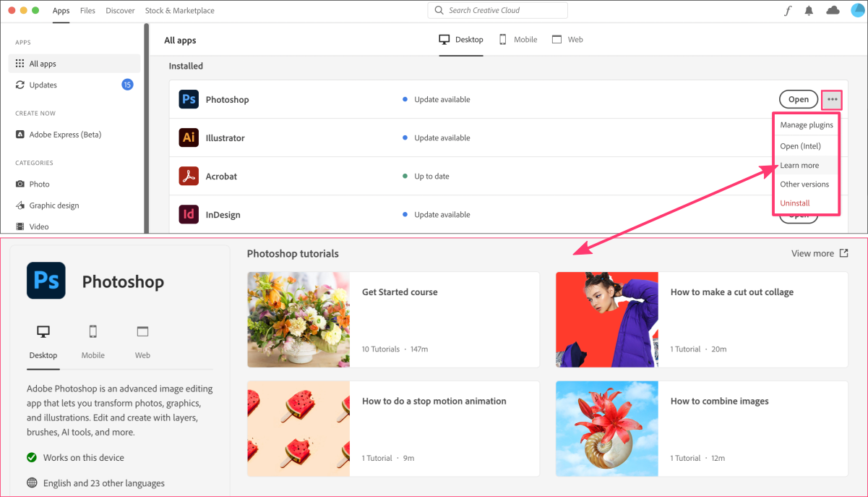Image resolution: width=868 pixels, height=497 pixels.
Task: Follow the View more tutorials link
Action: click(819, 253)
